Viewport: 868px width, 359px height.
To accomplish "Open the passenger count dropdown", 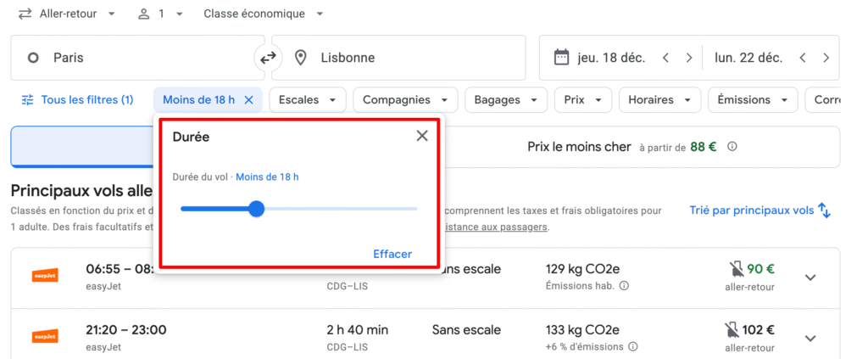I will pyautogui.click(x=160, y=14).
